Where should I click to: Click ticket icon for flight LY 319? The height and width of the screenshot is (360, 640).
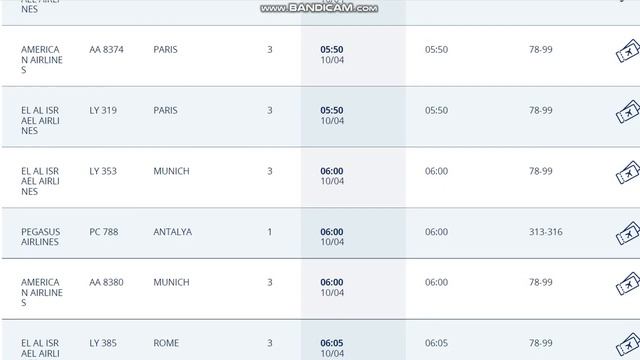coord(628,111)
